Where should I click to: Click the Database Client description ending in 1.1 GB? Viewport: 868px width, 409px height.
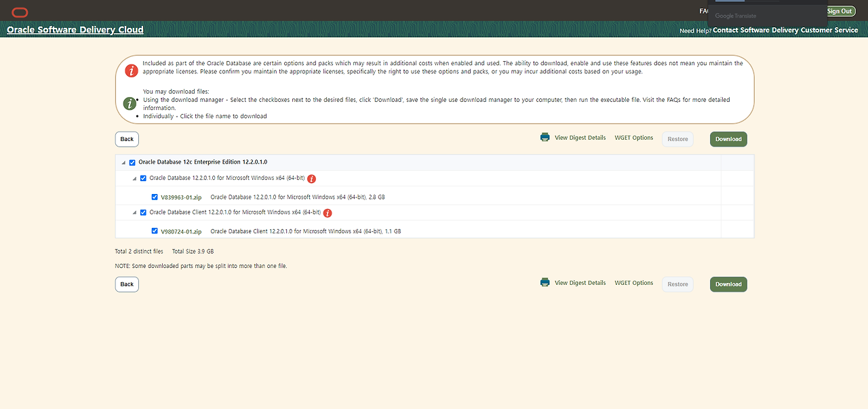click(306, 231)
